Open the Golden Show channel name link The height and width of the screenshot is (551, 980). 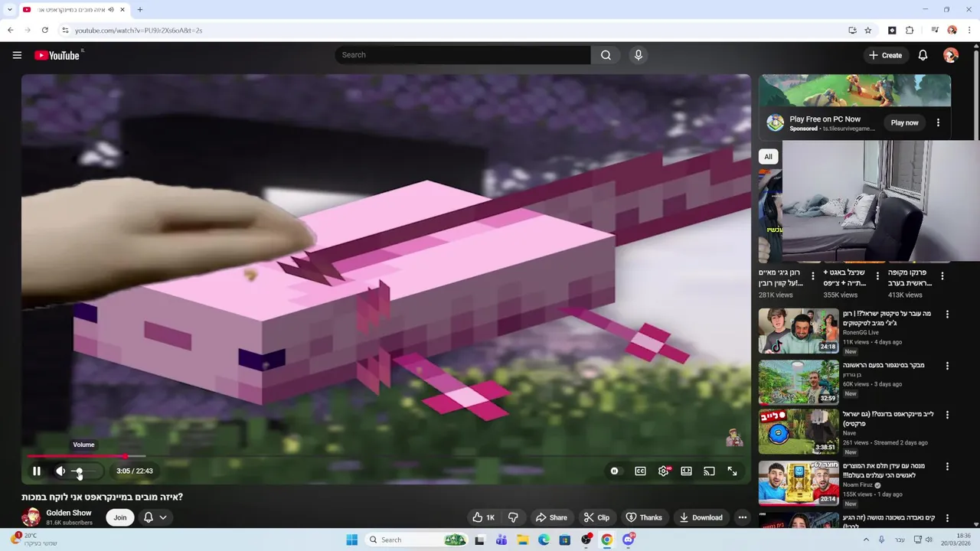[x=69, y=513]
